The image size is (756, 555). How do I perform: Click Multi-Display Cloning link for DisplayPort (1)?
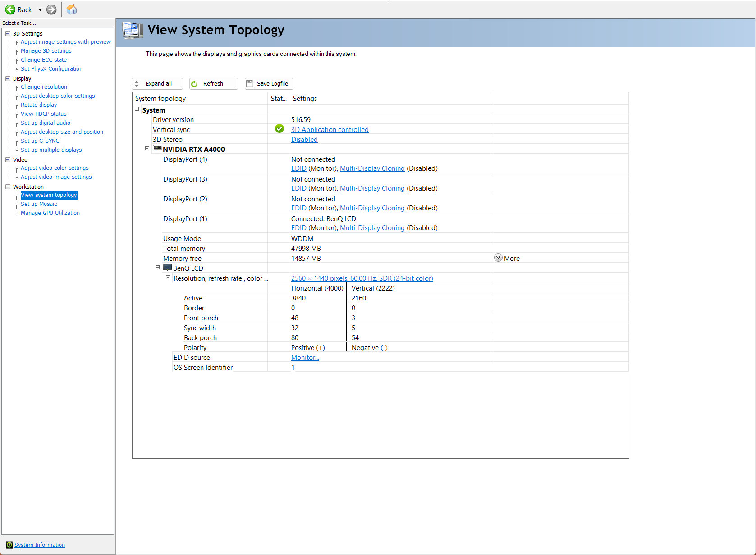pyautogui.click(x=372, y=228)
